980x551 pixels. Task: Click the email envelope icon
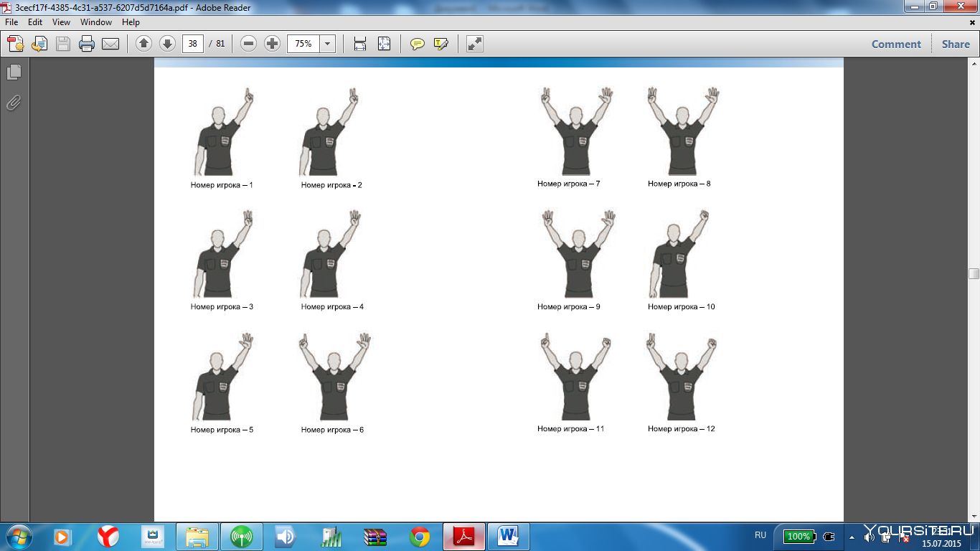pyautogui.click(x=110, y=44)
